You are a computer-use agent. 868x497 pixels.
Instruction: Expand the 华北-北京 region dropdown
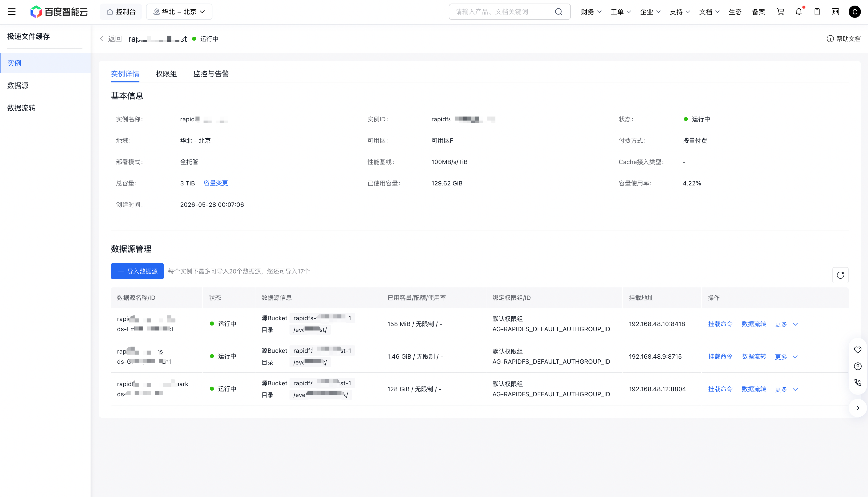click(x=179, y=12)
